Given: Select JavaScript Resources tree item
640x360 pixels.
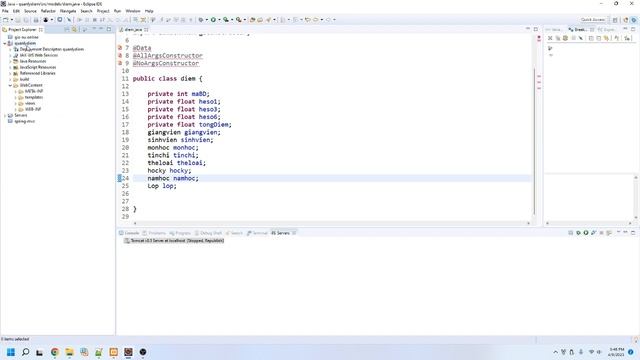Looking at the screenshot, I should (38, 67).
